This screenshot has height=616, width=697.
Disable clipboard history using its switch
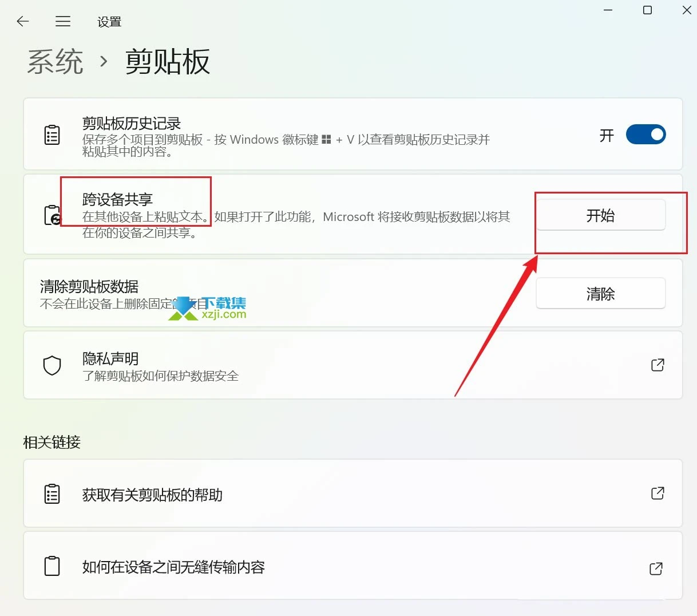tap(646, 135)
